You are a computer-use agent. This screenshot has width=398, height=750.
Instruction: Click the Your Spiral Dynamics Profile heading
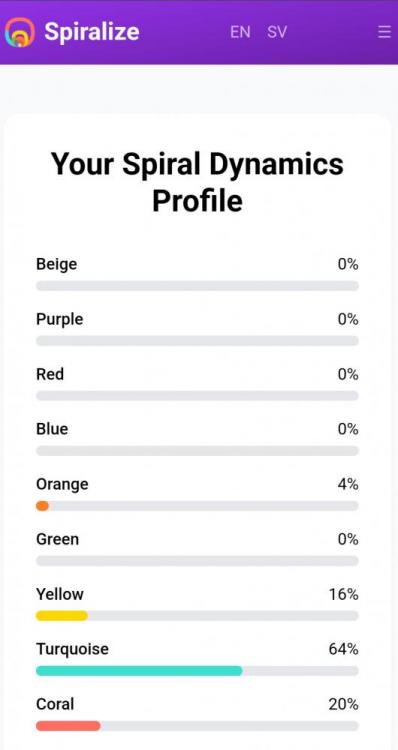[x=197, y=182]
